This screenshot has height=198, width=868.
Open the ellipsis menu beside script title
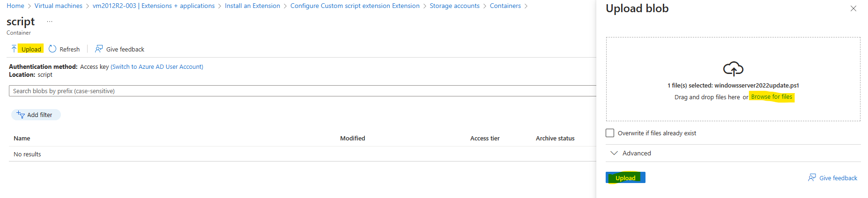50,22
